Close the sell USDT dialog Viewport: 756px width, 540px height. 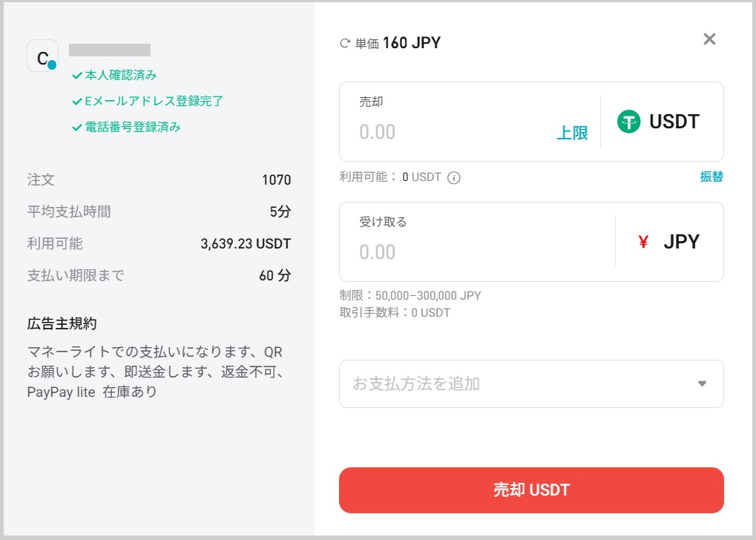coord(709,39)
